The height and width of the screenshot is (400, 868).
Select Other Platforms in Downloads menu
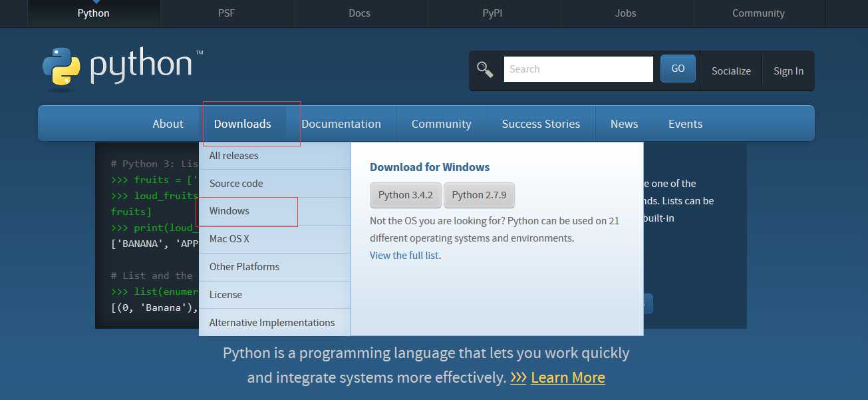pyautogui.click(x=275, y=267)
